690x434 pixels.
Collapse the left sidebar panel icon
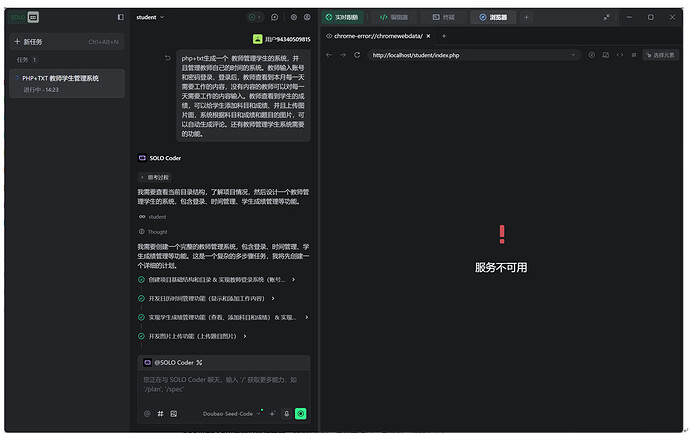(121, 17)
